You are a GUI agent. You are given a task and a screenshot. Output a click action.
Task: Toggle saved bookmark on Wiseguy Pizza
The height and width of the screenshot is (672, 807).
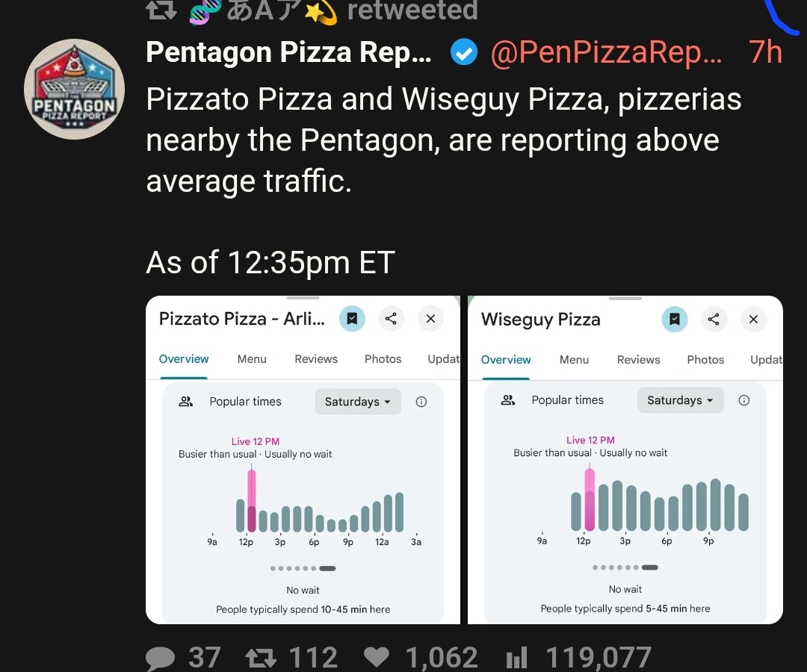click(674, 320)
